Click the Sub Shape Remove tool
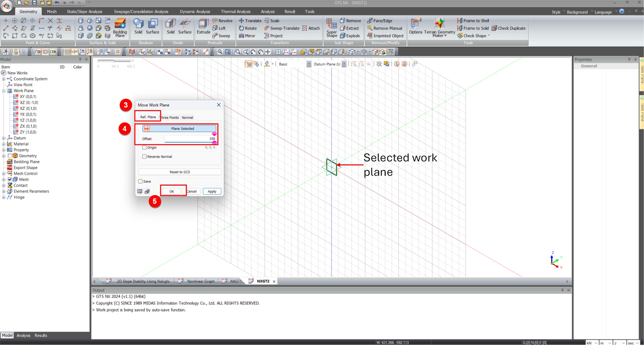This screenshot has height=345, width=644. 350,21
